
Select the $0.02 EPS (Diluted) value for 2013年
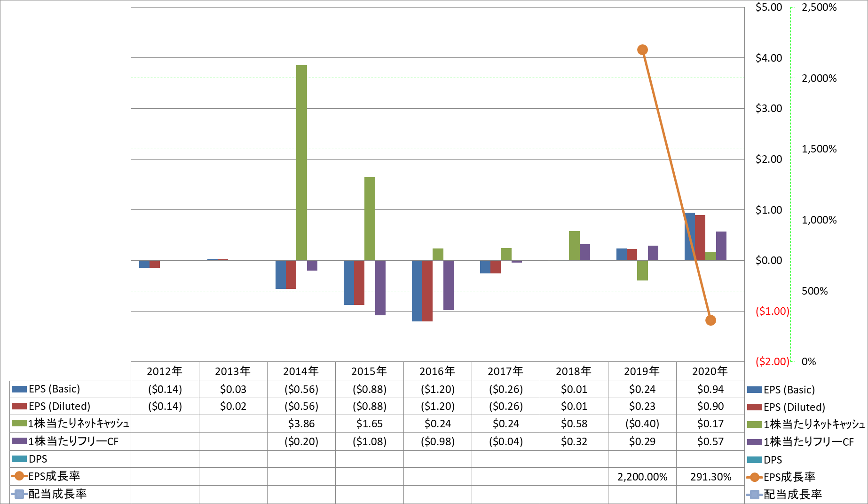click(233, 407)
